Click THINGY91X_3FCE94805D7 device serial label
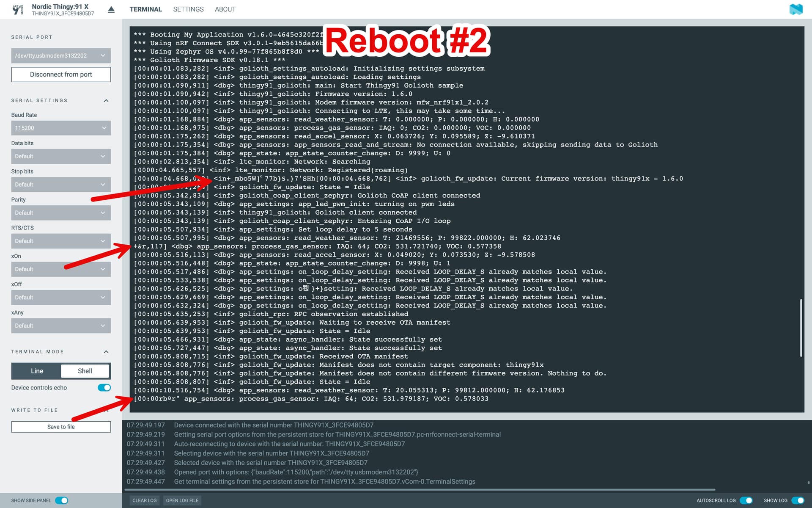Viewport: 812px width, 508px height. (x=63, y=14)
